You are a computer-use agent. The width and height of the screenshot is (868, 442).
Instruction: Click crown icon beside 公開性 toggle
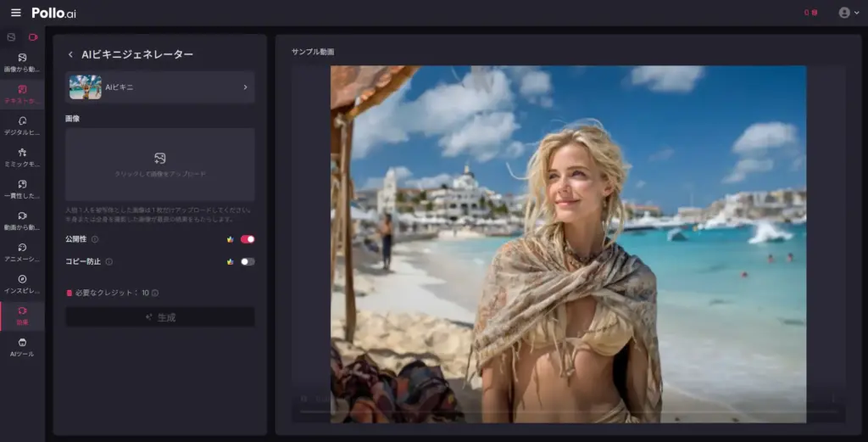tap(231, 239)
